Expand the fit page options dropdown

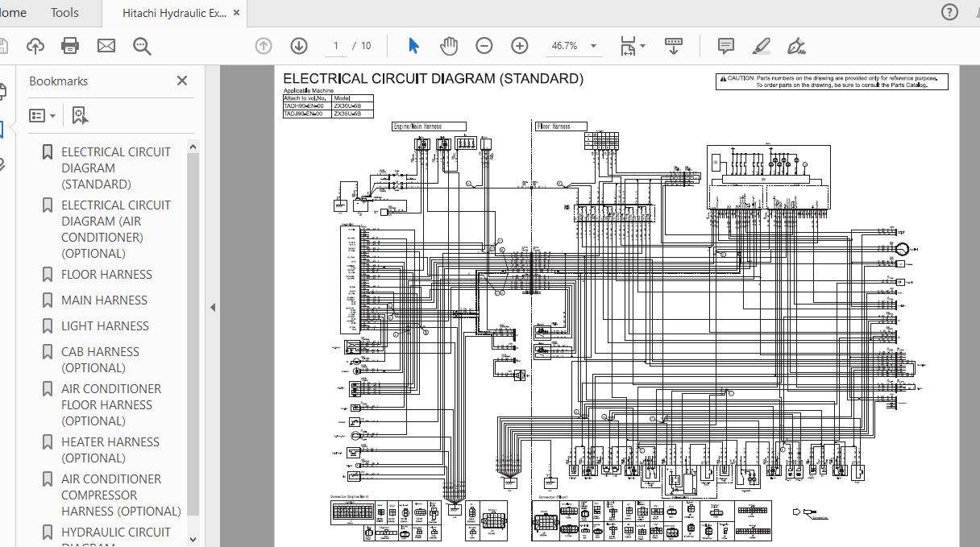coord(642,46)
